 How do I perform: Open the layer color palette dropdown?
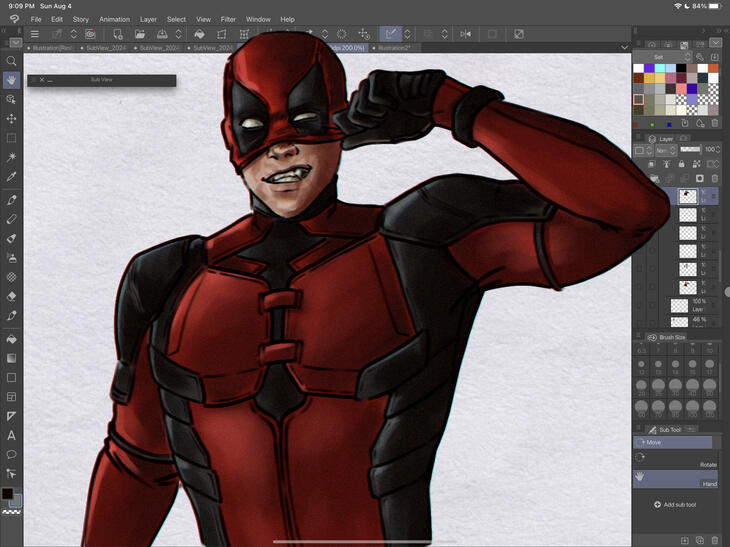[642, 150]
